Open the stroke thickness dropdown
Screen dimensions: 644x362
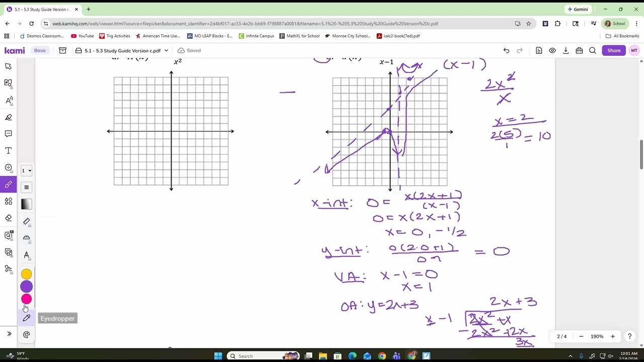click(x=26, y=170)
